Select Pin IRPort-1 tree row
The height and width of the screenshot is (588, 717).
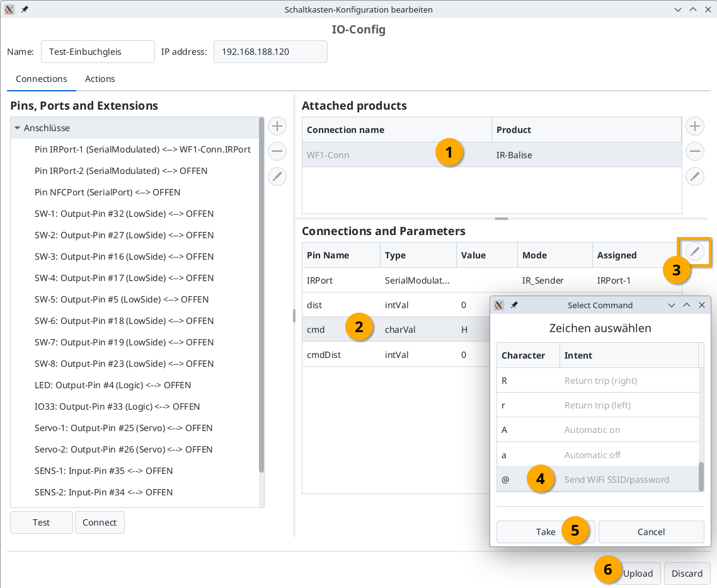tap(134, 149)
